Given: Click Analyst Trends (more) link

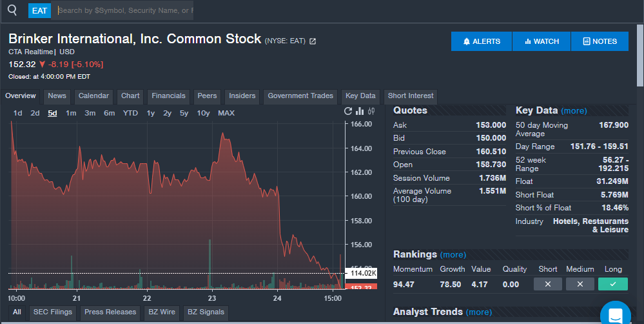Looking at the screenshot, I should pos(479,312).
